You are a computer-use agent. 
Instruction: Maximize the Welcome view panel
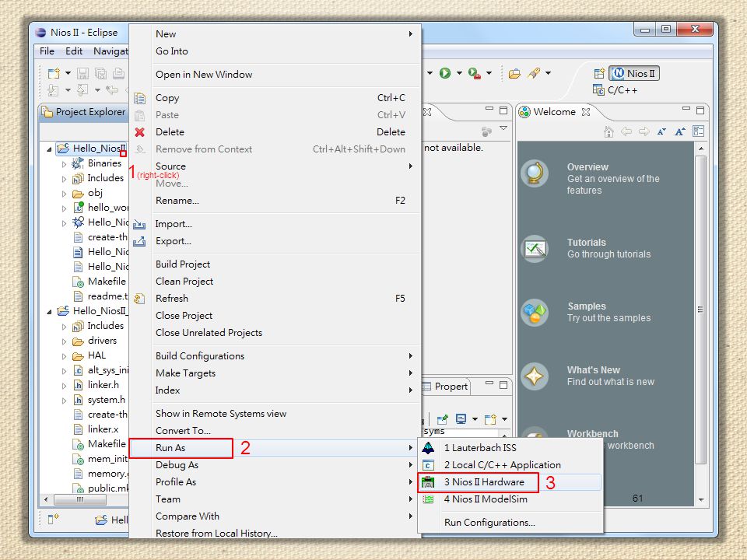700,110
